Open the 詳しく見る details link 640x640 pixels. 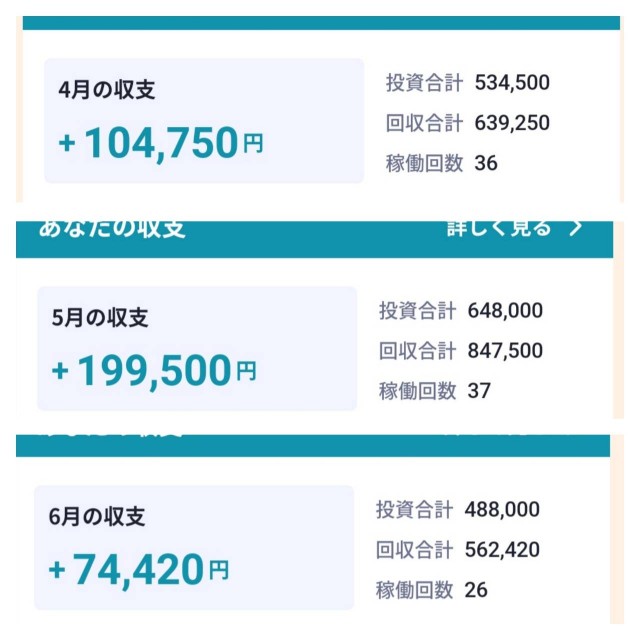(498, 228)
